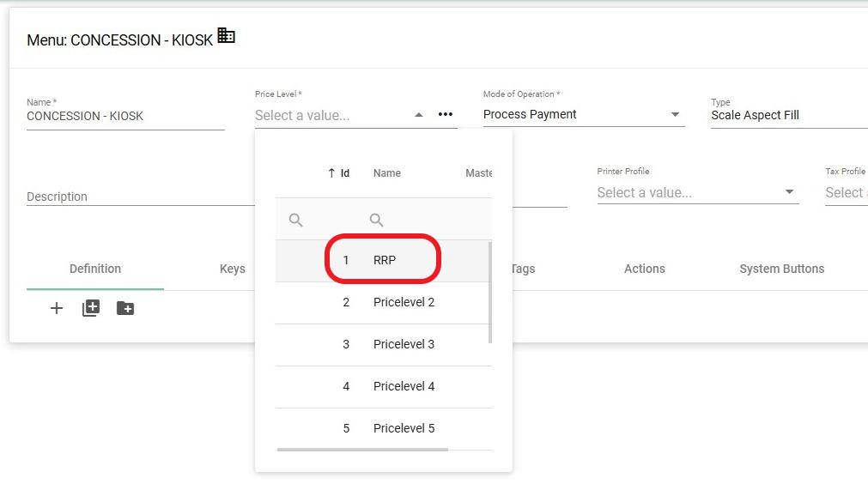This screenshot has height=484, width=868.
Task: Click the search icon in Id column
Action: point(296,220)
